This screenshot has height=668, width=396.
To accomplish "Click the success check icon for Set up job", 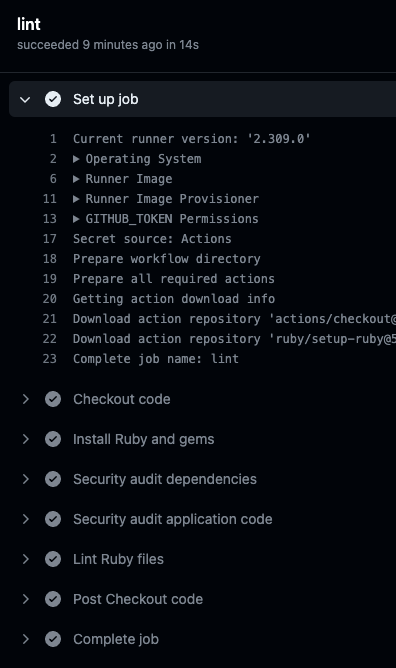I will tap(53, 99).
